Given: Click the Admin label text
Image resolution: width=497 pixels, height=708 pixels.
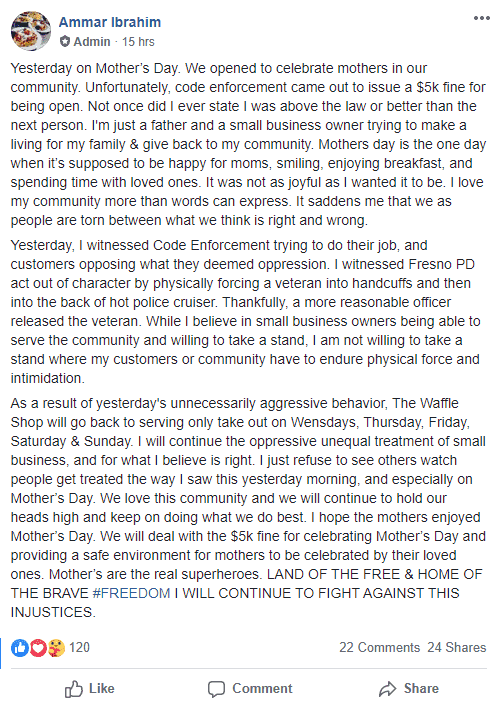Looking at the screenshot, I should point(92,42).
